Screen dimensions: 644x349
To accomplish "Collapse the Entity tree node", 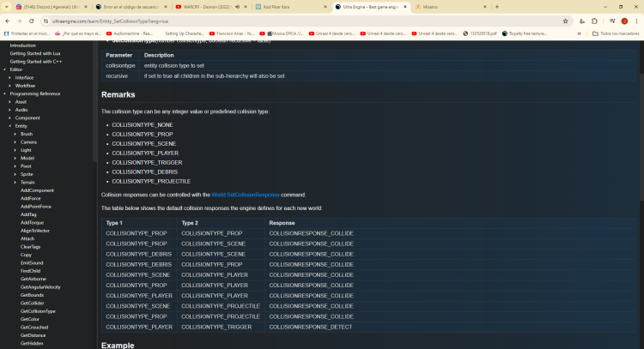I will click(10, 125).
